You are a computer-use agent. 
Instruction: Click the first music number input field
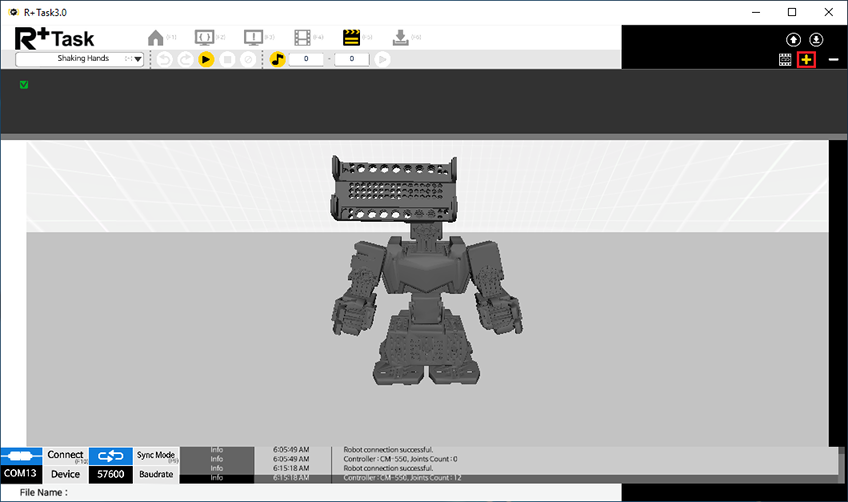click(x=307, y=60)
